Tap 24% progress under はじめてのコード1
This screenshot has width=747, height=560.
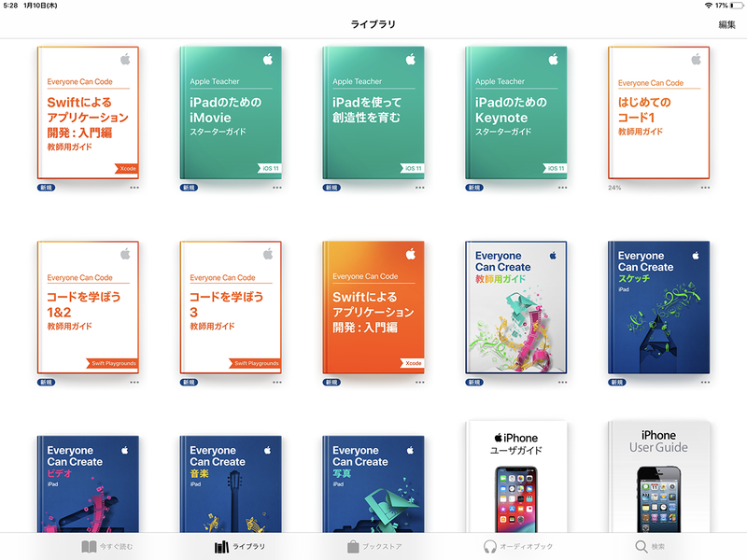click(x=614, y=188)
